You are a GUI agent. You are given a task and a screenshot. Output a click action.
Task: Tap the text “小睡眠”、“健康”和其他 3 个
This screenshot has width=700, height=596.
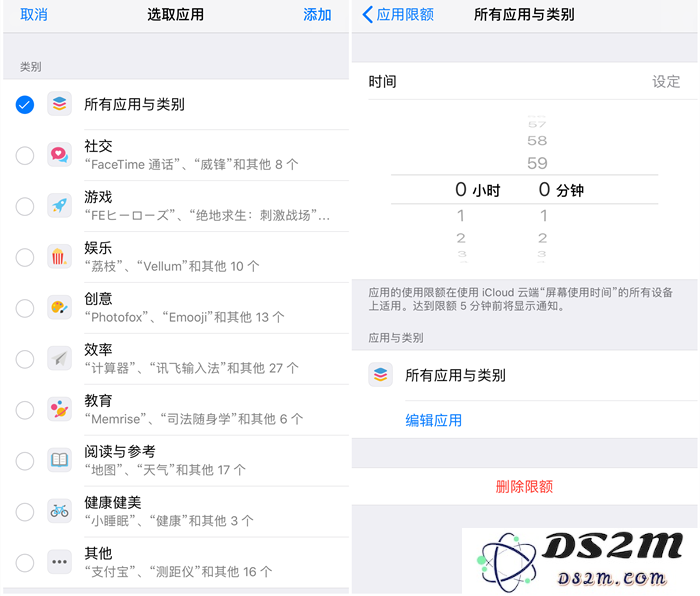pos(169,521)
